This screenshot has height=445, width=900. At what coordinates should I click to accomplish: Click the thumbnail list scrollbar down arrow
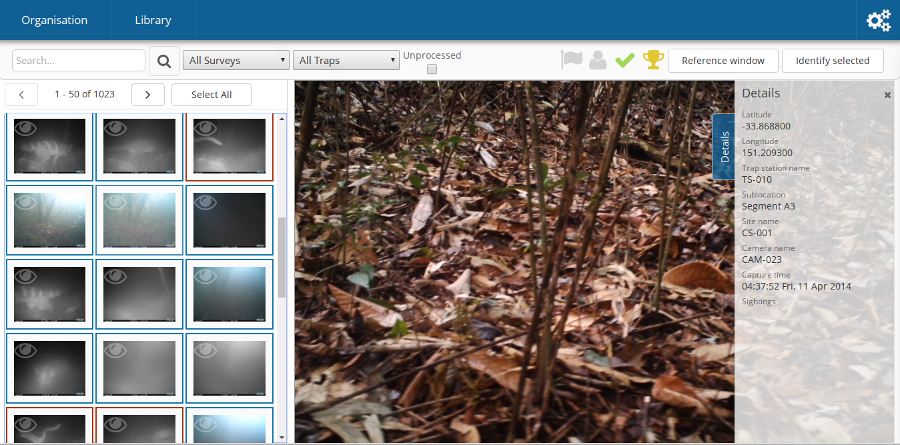coord(282,438)
